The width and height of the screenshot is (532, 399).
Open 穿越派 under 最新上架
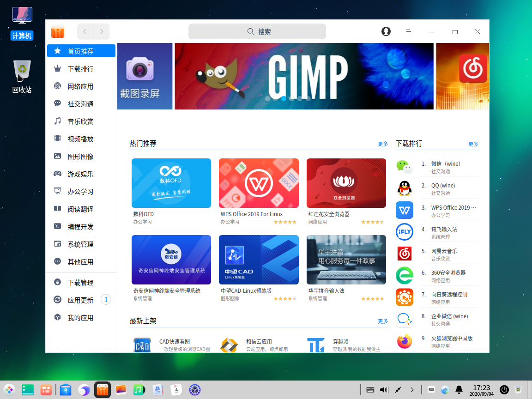point(346,345)
